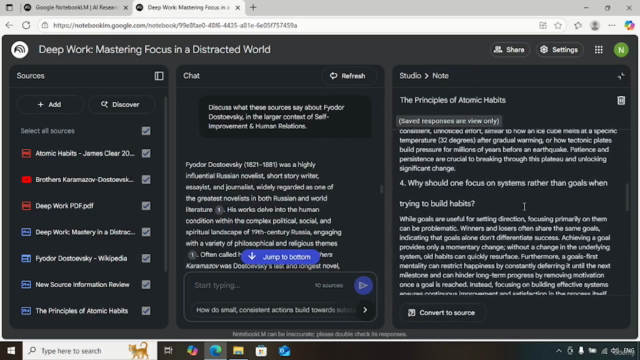This screenshot has height=360, width=640.
Task: Click the Share button
Action: tap(509, 50)
